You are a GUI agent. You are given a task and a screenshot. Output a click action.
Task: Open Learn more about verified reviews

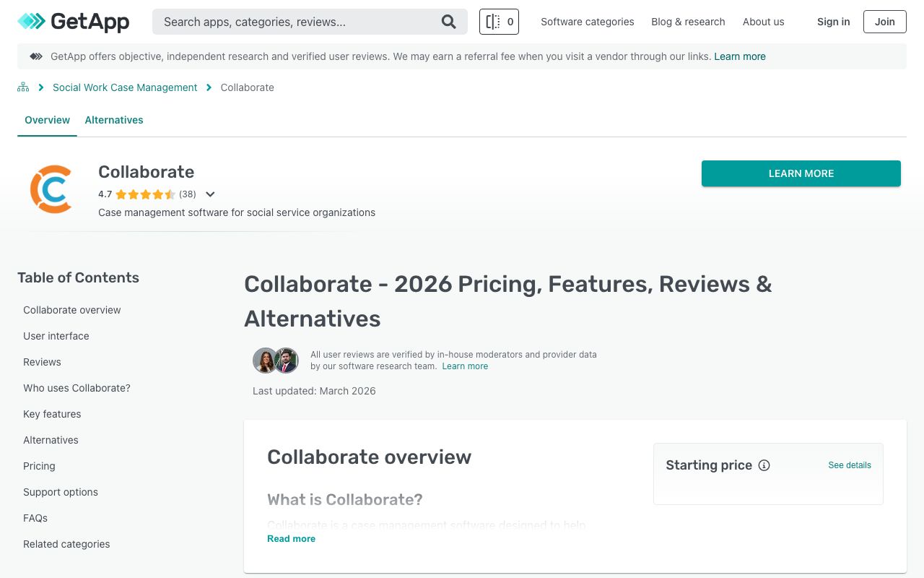(465, 366)
